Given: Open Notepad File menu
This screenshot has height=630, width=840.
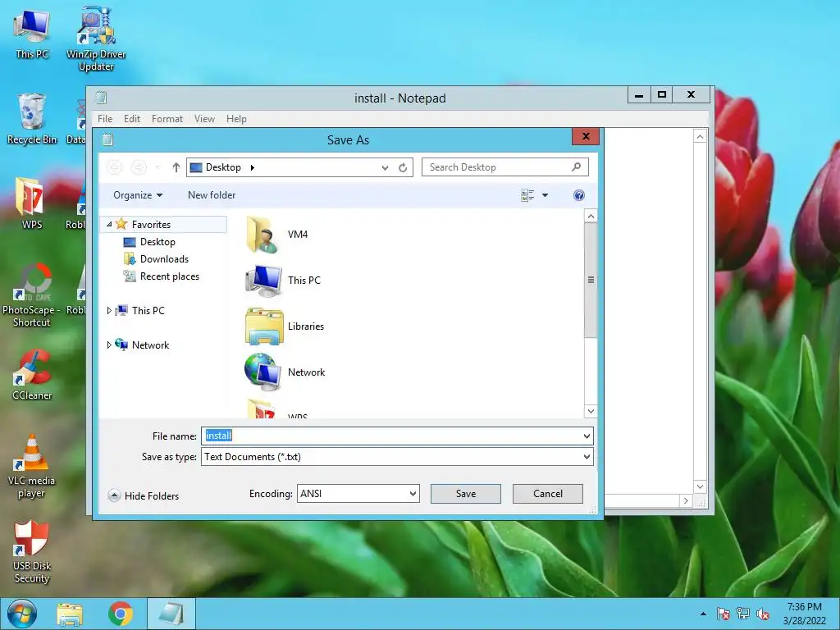Looking at the screenshot, I should [105, 119].
